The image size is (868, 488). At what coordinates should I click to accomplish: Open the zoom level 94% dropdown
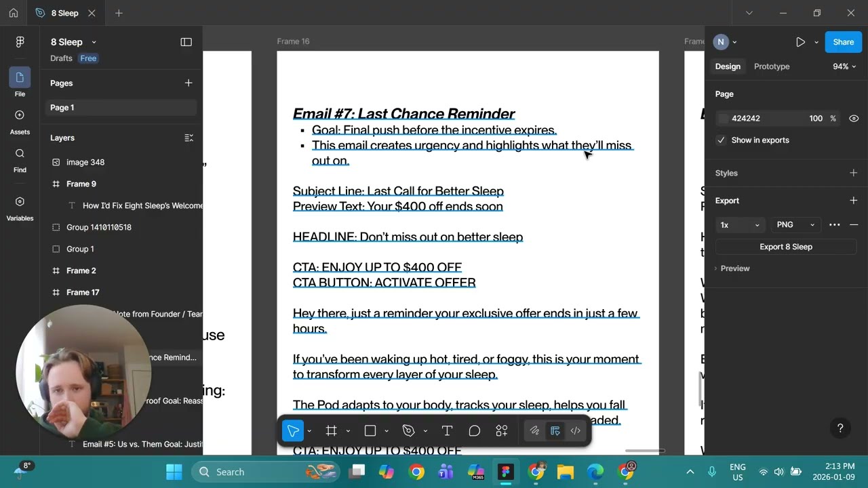[845, 66]
